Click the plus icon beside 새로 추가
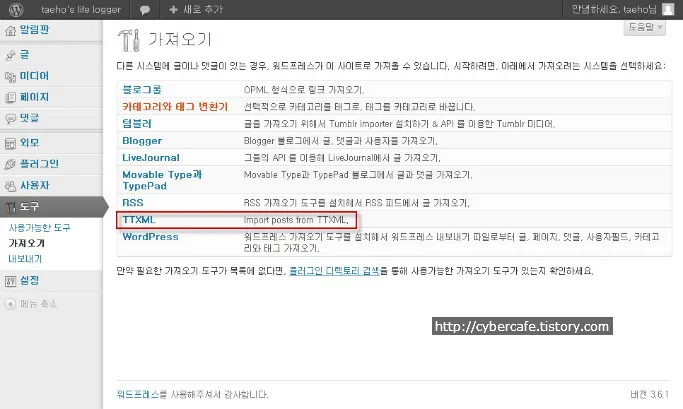 [x=173, y=9]
